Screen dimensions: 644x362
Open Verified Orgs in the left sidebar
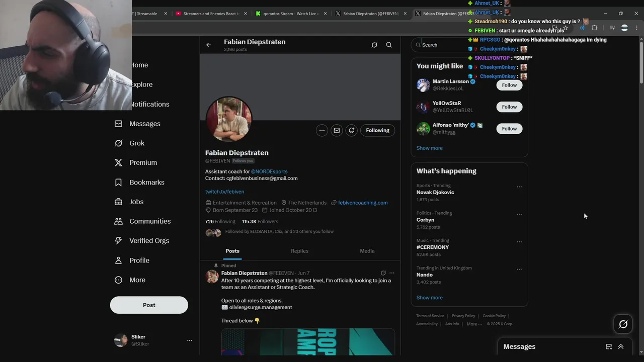click(142, 241)
